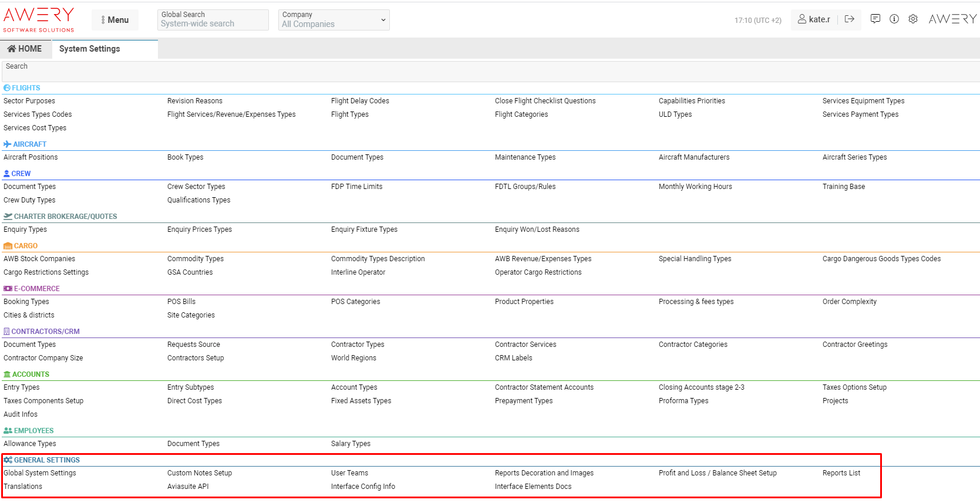980x503 pixels.
Task: Click the plane icon beside AIRCRAFT heading
Action: [7, 144]
